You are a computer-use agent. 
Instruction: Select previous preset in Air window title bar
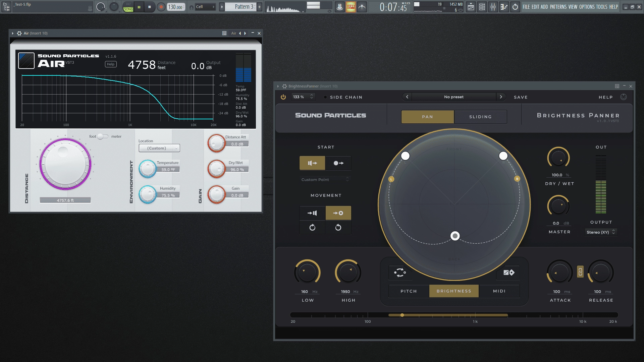click(240, 33)
